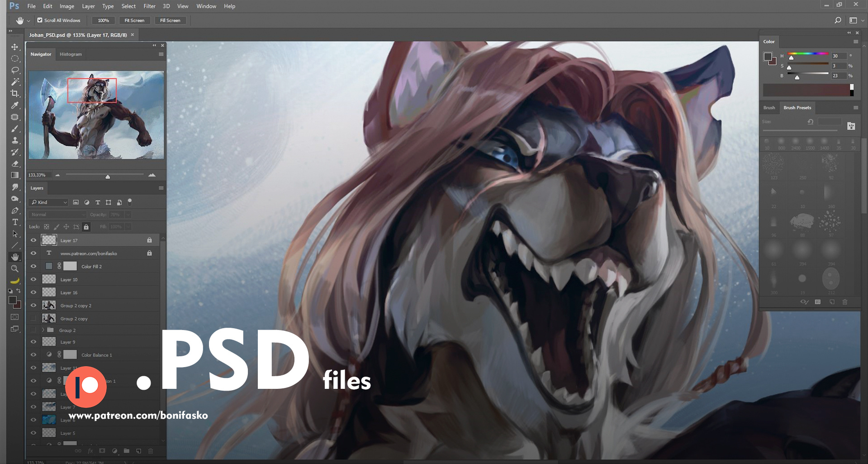This screenshot has height=464, width=868.
Task: Click the live tip brush preview icon
Action: pyautogui.click(x=805, y=302)
